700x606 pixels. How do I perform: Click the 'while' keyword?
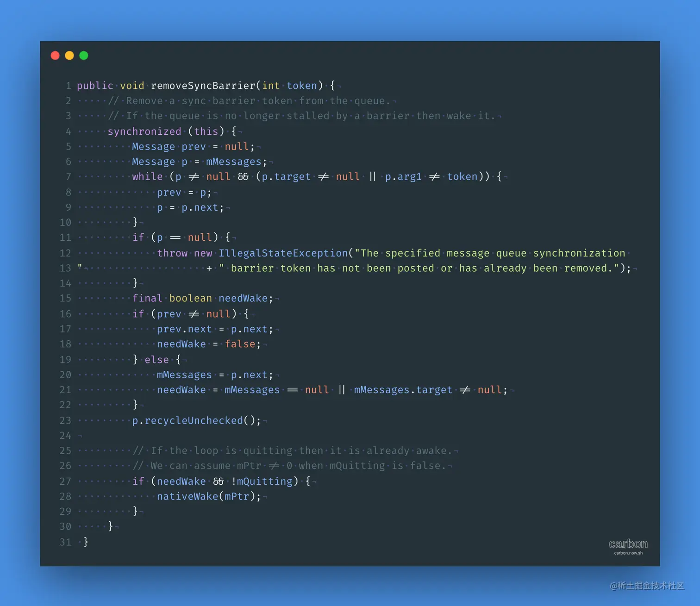pyautogui.click(x=147, y=177)
